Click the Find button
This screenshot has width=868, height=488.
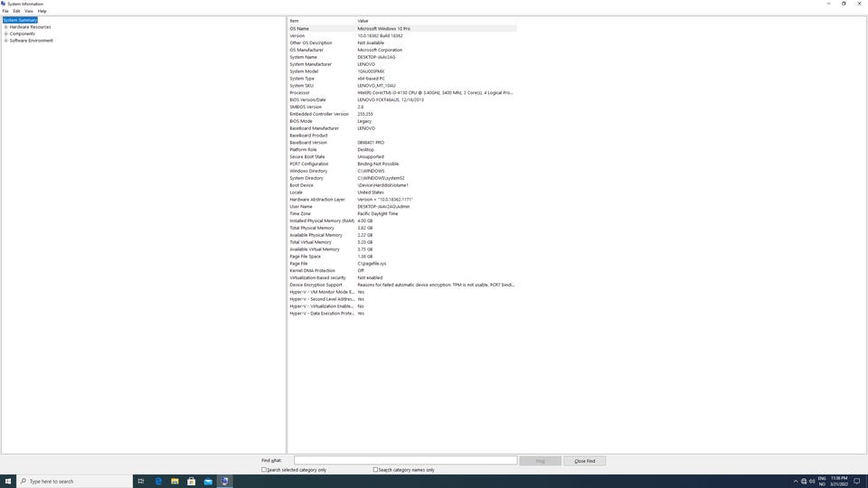coord(541,461)
